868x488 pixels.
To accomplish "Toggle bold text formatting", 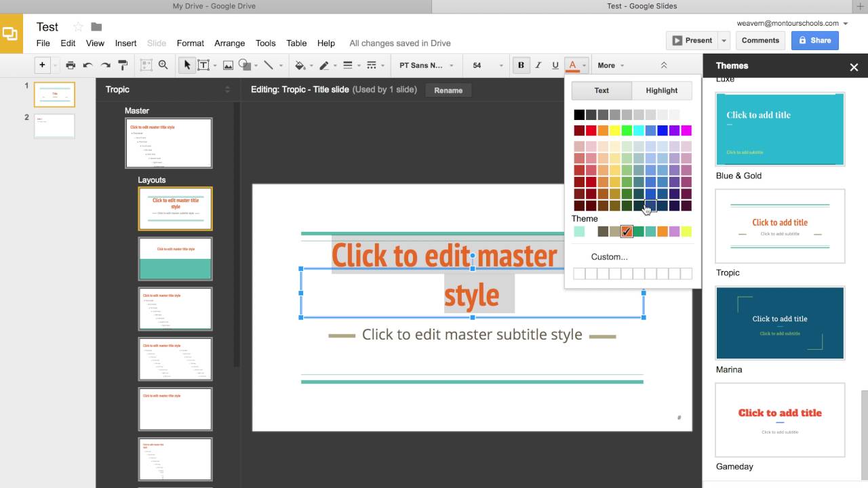I will point(521,65).
